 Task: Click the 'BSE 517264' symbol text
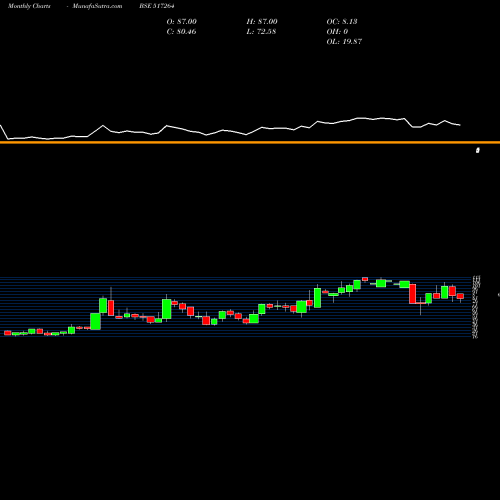[x=157, y=6]
